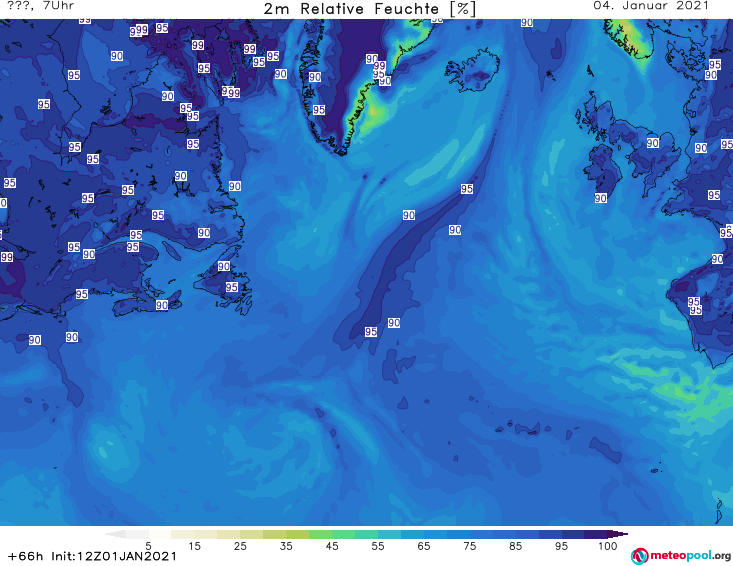
Task: Click the '90' contour label on Great Britain
Action: click(653, 143)
